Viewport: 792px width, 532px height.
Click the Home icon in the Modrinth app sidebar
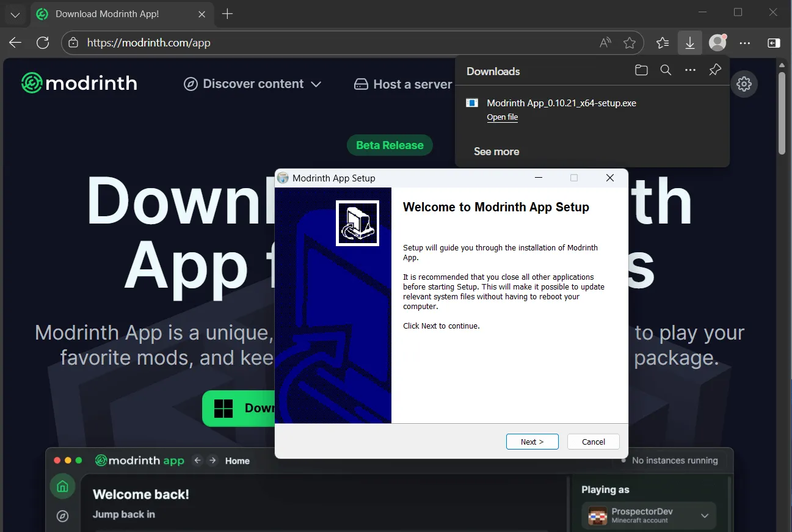tap(62, 487)
